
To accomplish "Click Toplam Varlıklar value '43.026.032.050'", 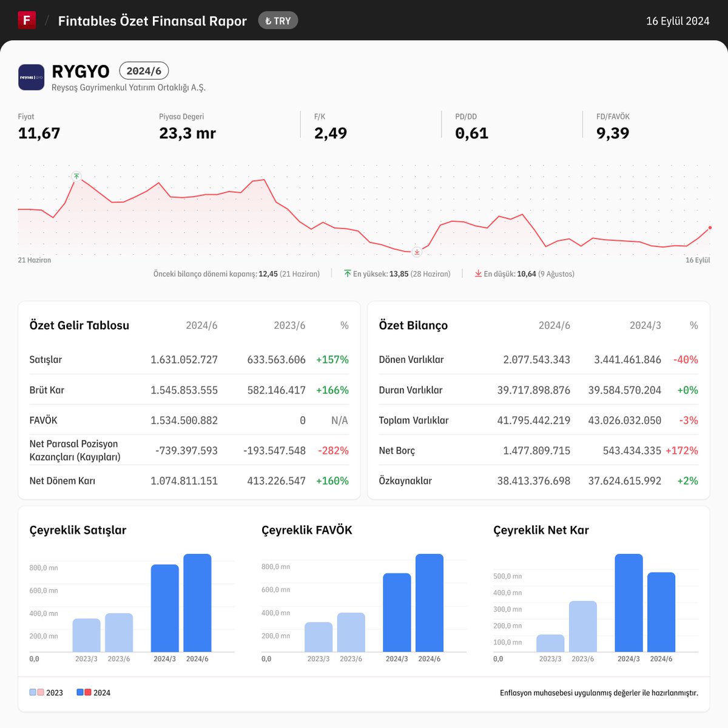I will click(625, 420).
